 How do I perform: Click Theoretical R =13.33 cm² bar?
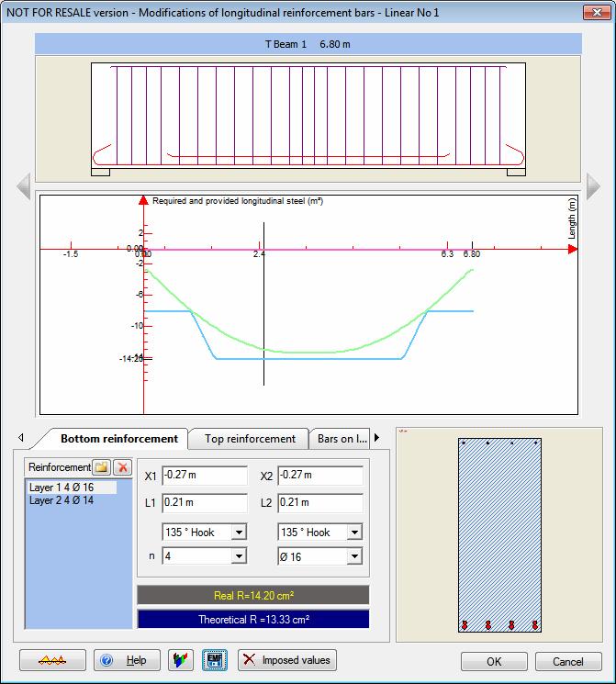click(x=253, y=620)
